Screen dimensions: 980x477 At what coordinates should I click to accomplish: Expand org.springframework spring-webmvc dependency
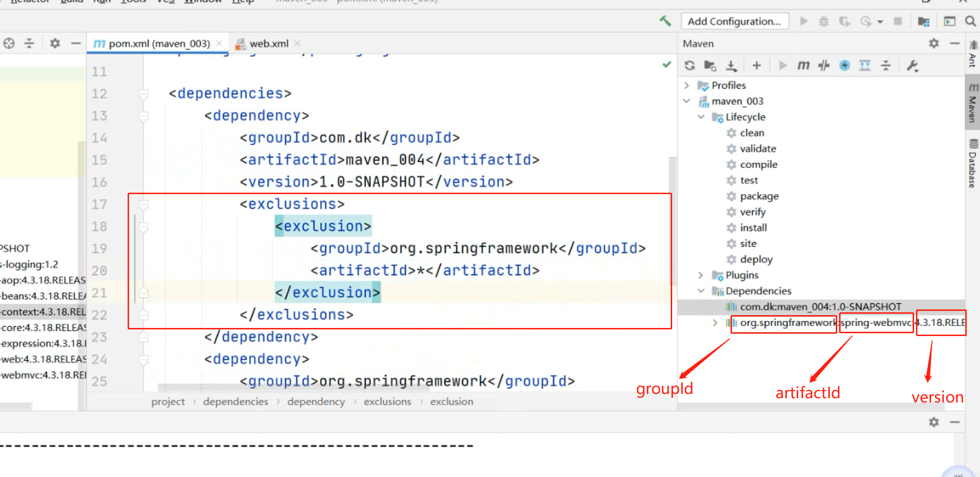[x=715, y=323]
